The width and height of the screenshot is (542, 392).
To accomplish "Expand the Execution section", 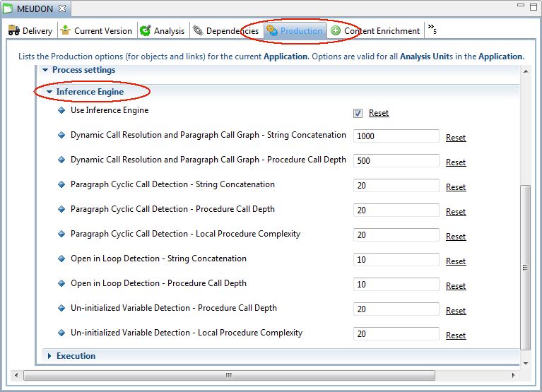I will click(x=49, y=356).
